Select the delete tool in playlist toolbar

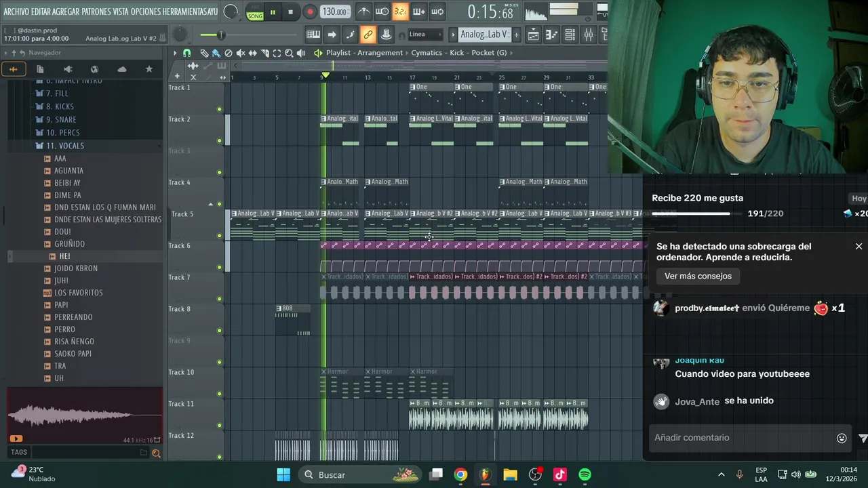tap(228, 53)
